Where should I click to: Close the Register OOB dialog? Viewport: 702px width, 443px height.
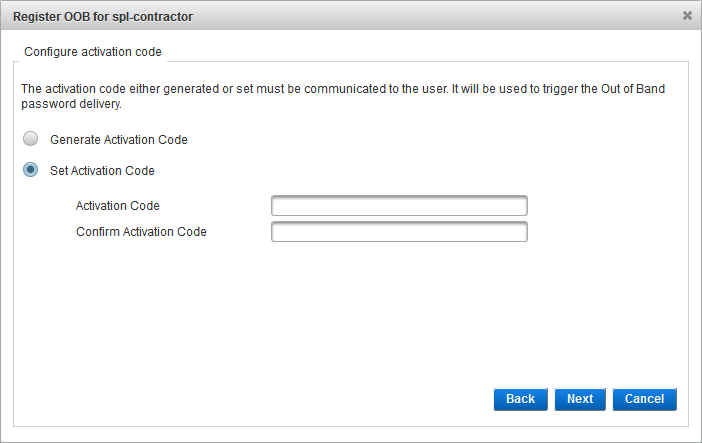[x=687, y=16]
